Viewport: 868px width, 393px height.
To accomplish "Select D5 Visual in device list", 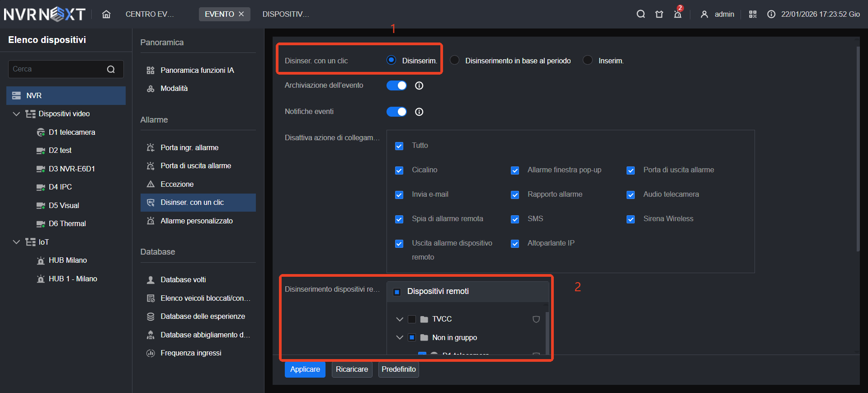I will pos(66,205).
